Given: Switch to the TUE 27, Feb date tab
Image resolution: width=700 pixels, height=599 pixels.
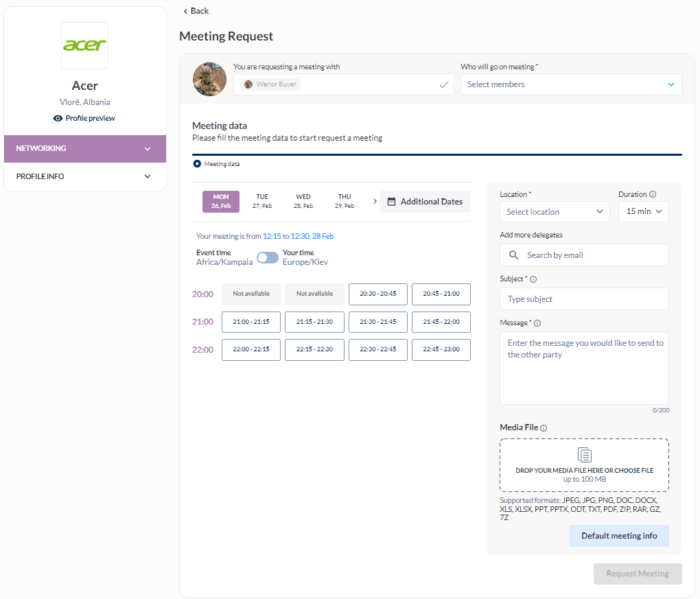Looking at the screenshot, I should click(x=262, y=201).
